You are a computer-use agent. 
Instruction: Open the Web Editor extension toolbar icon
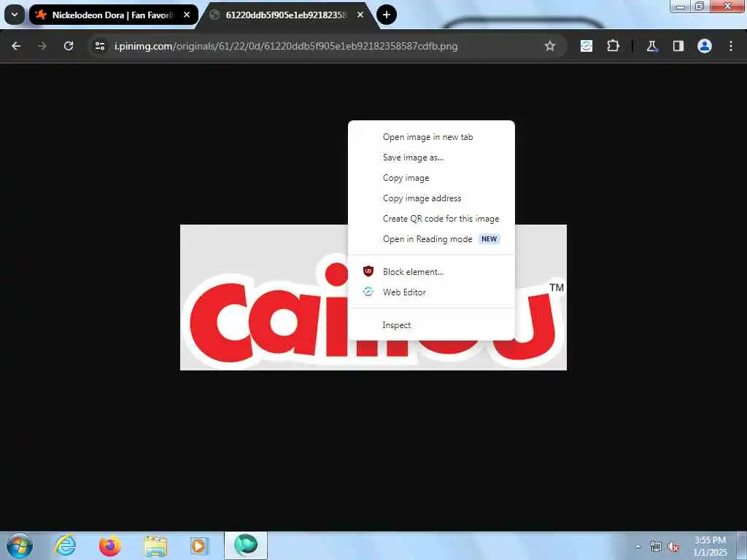click(587, 46)
